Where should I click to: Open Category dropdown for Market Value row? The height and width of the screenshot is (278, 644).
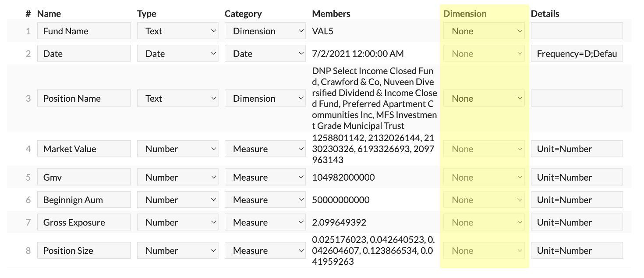tap(265, 149)
